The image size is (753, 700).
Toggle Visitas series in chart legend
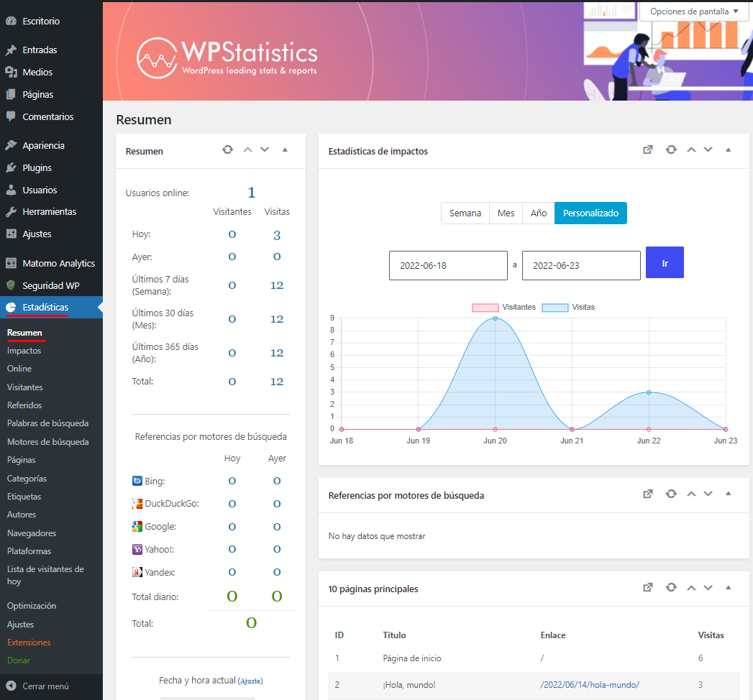pyautogui.click(x=568, y=307)
